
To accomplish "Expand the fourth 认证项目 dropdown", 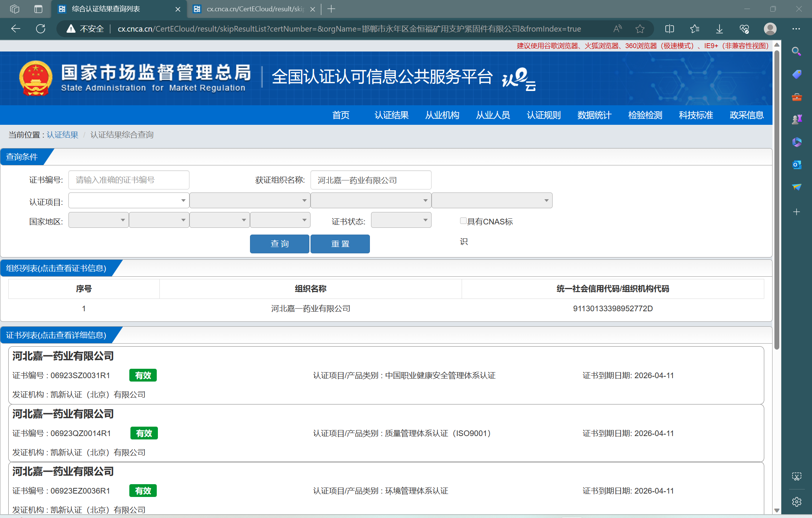I will coord(492,200).
